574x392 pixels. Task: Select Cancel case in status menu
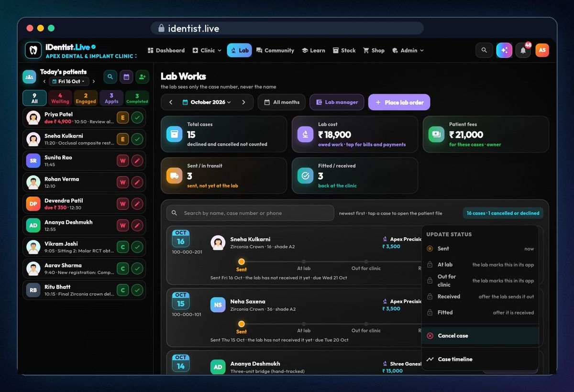pos(480,336)
